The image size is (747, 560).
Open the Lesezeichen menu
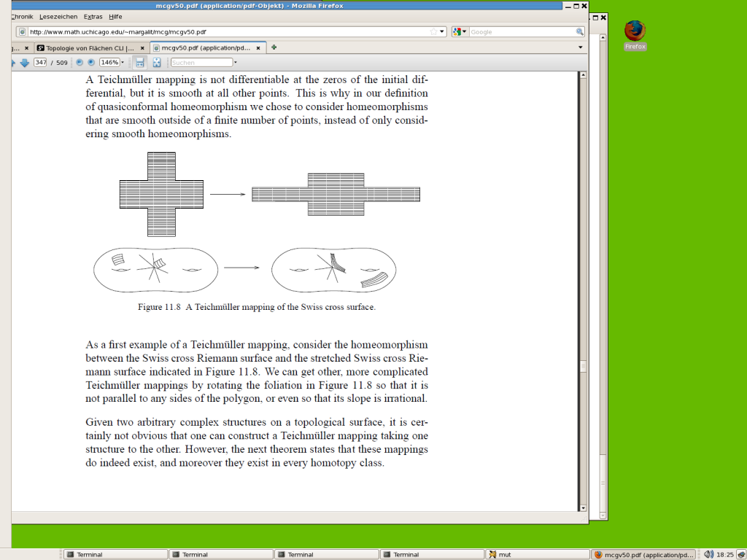(58, 16)
